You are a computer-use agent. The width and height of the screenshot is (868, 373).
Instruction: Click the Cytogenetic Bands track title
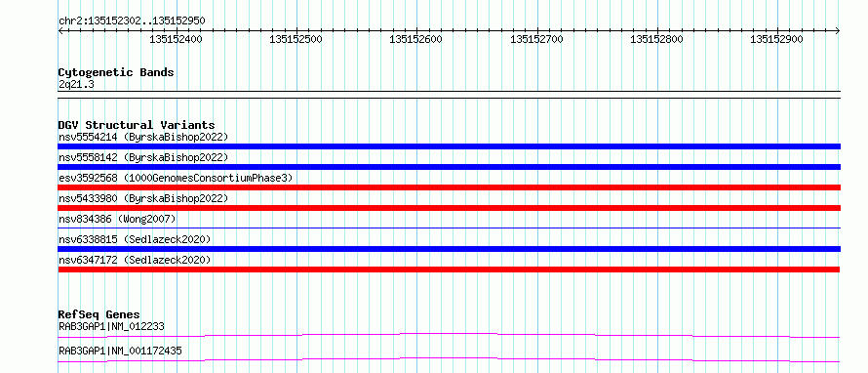116,72
